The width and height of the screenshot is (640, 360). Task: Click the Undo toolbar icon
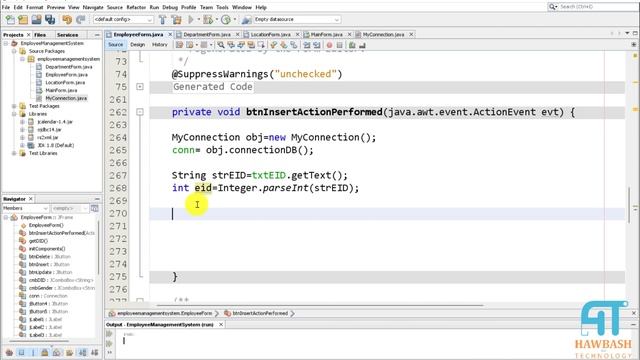point(67,19)
